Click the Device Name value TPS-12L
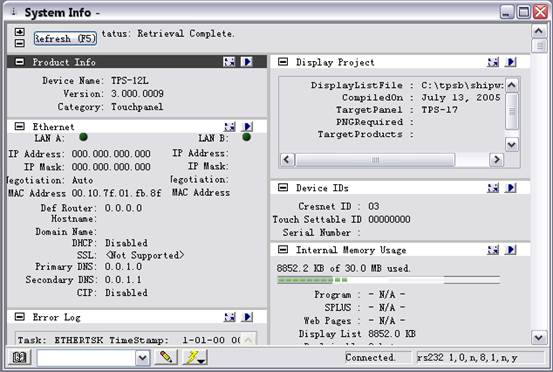Image resolution: width=553 pixels, height=372 pixels. coord(129,81)
